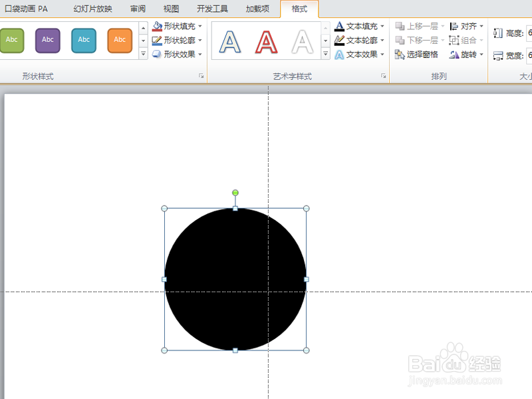
Task: Click the 宽度 width icon
Action: tap(497, 56)
